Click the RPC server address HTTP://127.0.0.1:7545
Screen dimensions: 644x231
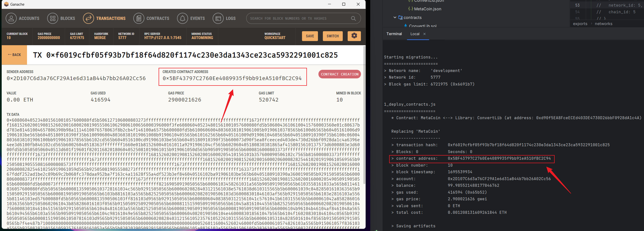point(163,38)
